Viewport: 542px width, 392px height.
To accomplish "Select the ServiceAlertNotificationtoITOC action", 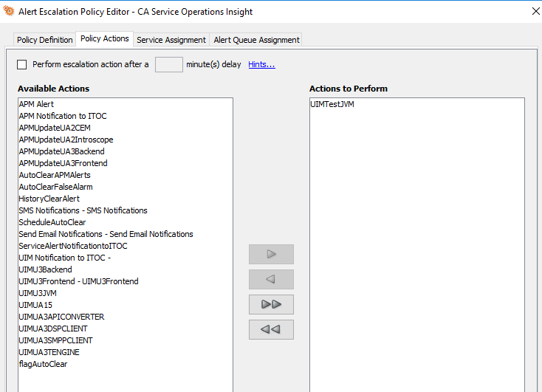I will pyautogui.click(x=125, y=246).
